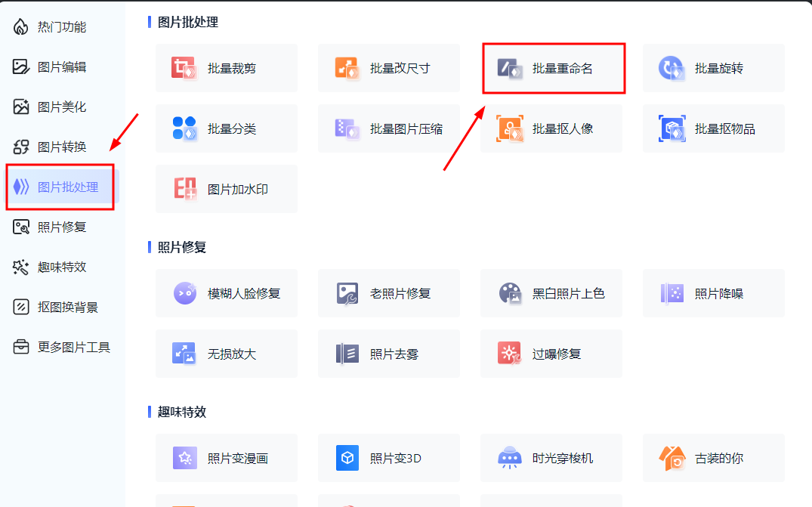Go to 图片转换 in the sidebar
The image size is (812, 507).
point(62,147)
